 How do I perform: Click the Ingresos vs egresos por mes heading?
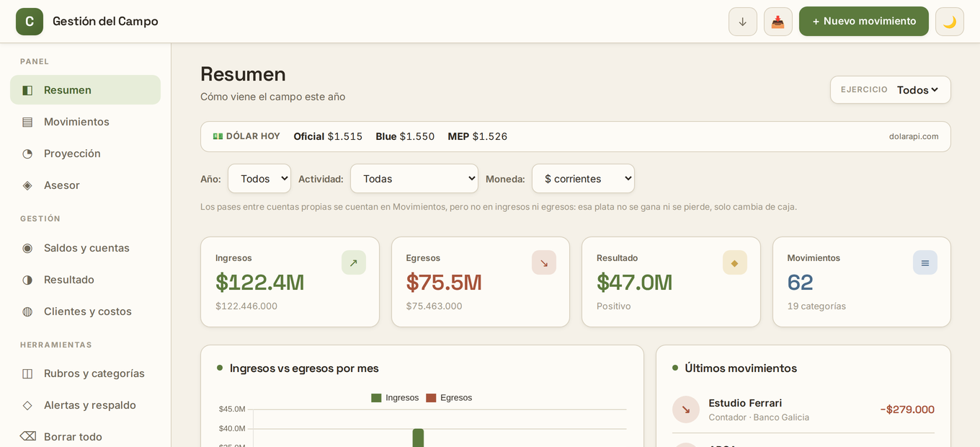[x=304, y=368]
